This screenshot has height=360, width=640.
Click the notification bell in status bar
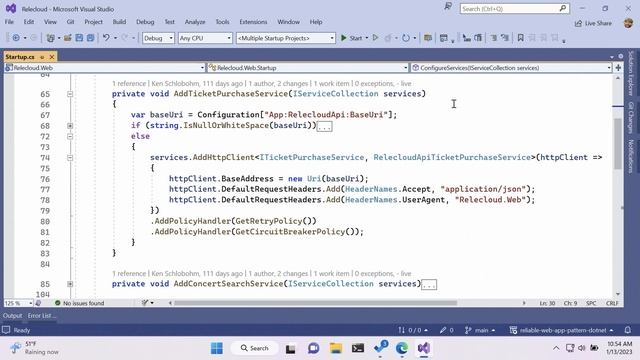(x=628, y=330)
